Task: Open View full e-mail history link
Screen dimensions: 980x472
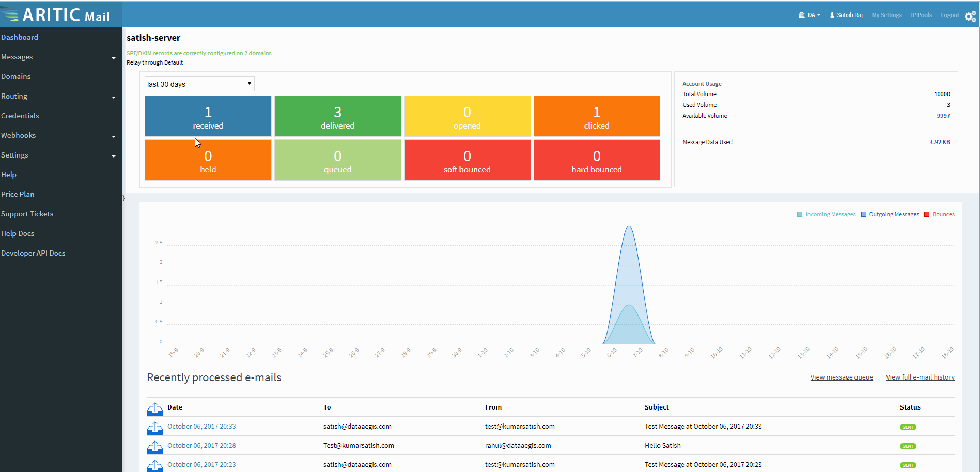Action: pos(920,377)
